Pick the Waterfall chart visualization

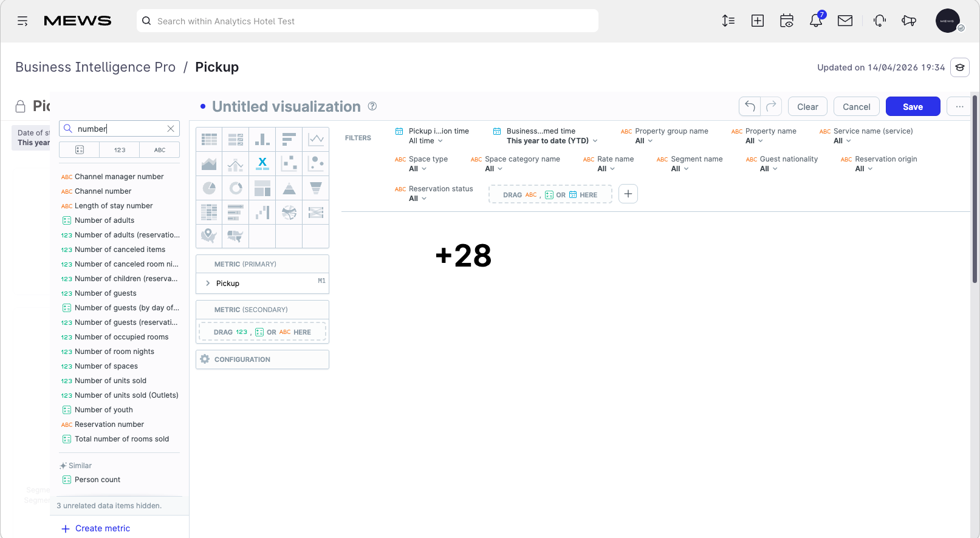262,213
